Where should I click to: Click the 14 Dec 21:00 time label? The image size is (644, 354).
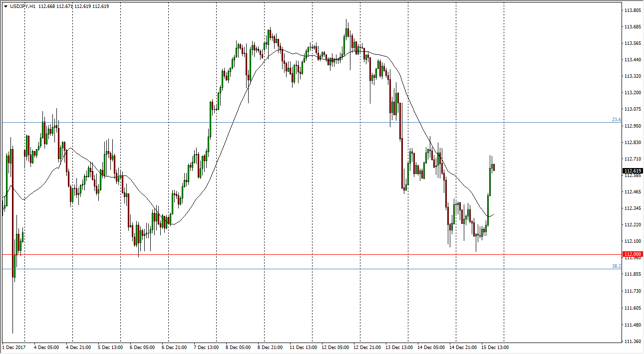point(462,347)
